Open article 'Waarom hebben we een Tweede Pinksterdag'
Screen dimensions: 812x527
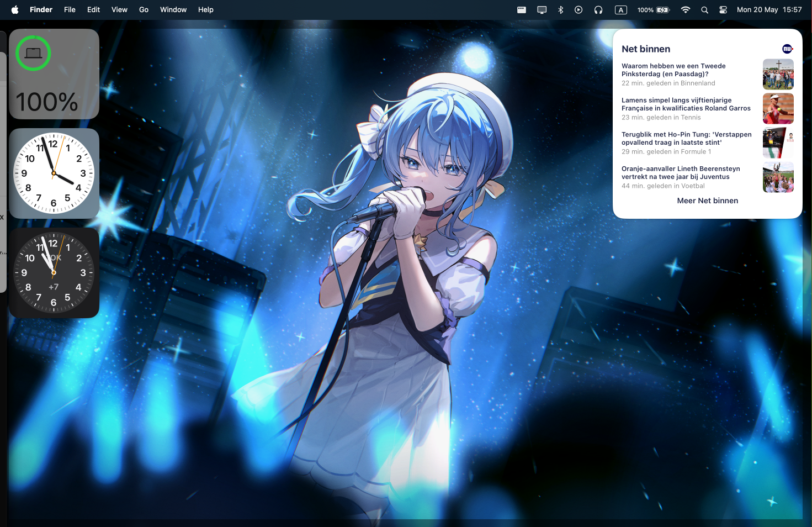(x=673, y=70)
